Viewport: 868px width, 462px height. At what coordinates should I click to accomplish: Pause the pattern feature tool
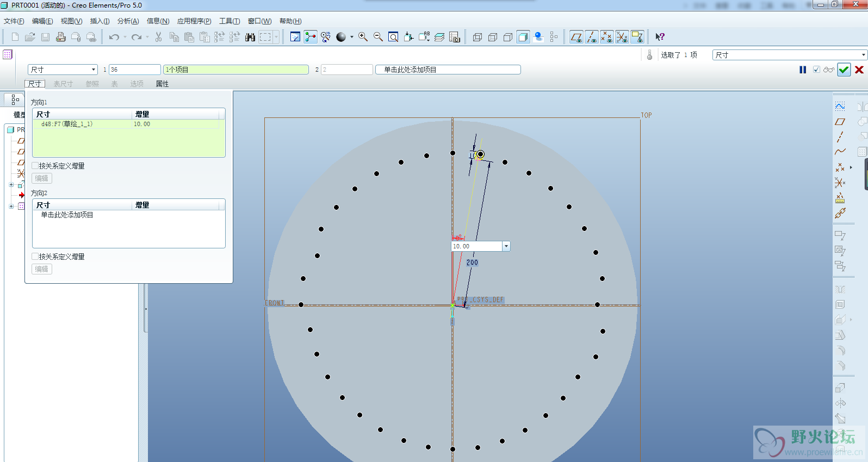click(x=803, y=70)
